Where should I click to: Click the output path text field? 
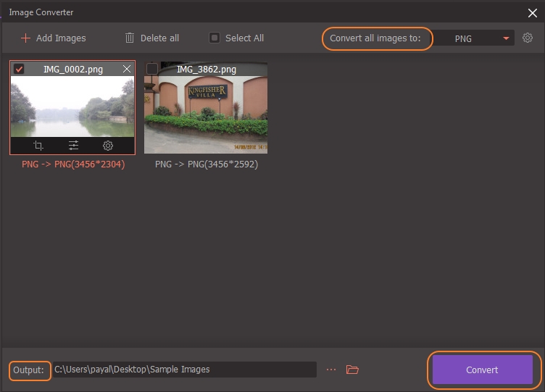[184, 370]
